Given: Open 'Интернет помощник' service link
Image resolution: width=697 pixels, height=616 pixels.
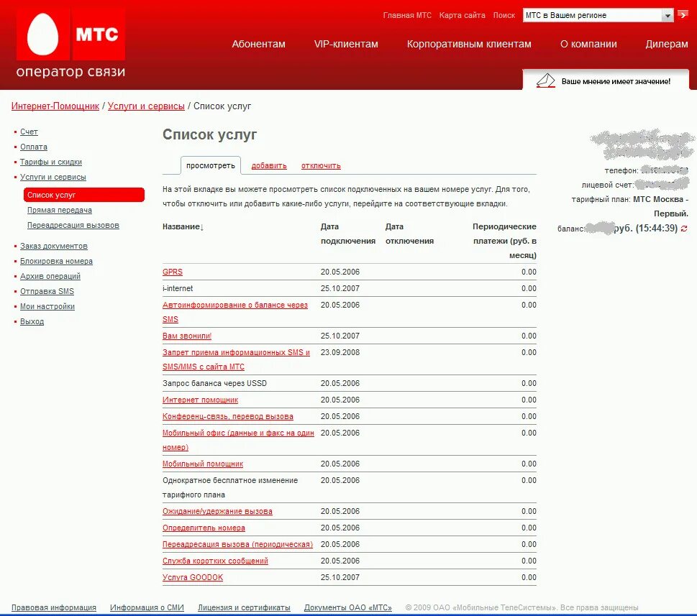Looking at the screenshot, I should tap(201, 400).
